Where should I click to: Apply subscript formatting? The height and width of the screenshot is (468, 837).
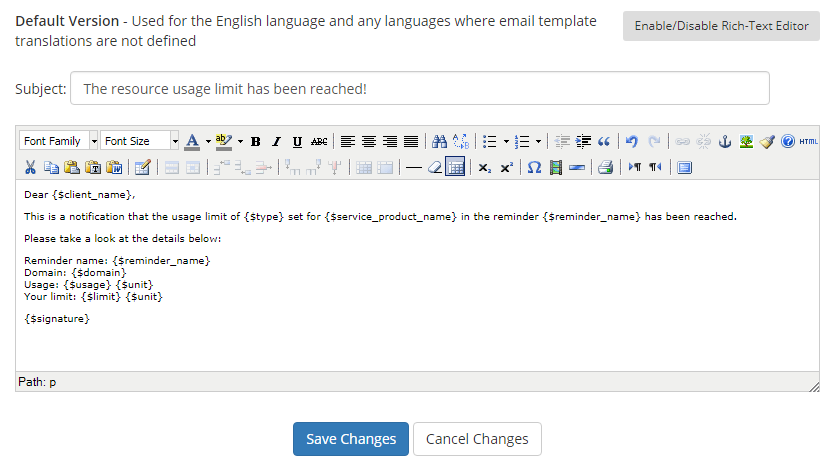tap(484, 168)
